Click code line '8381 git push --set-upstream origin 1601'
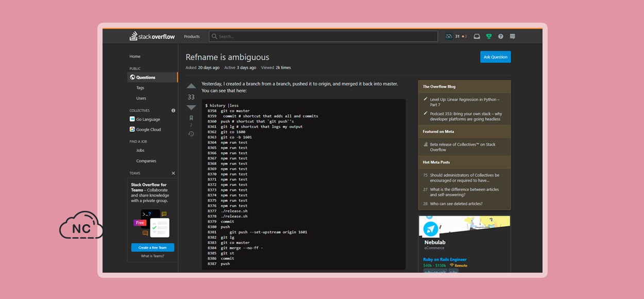Image resolution: width=644 pixels, height=299 pixels. coord(257,232)
